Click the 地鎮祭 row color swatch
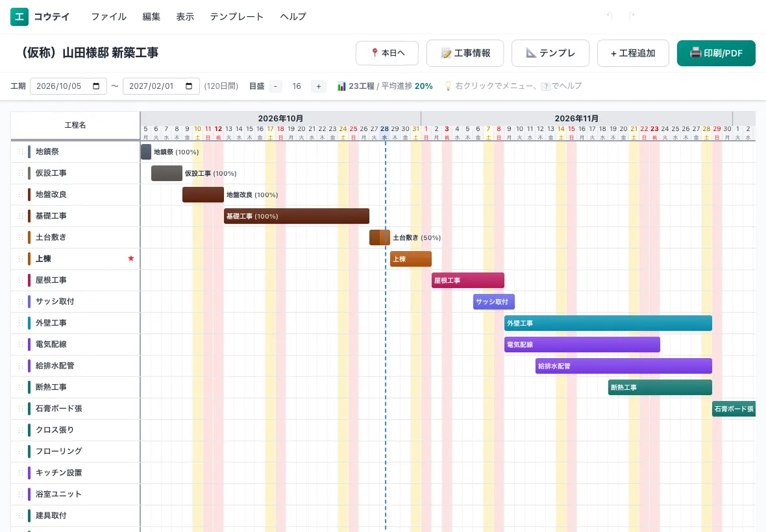This screenshot has width=766, height=532. (29, 152)
